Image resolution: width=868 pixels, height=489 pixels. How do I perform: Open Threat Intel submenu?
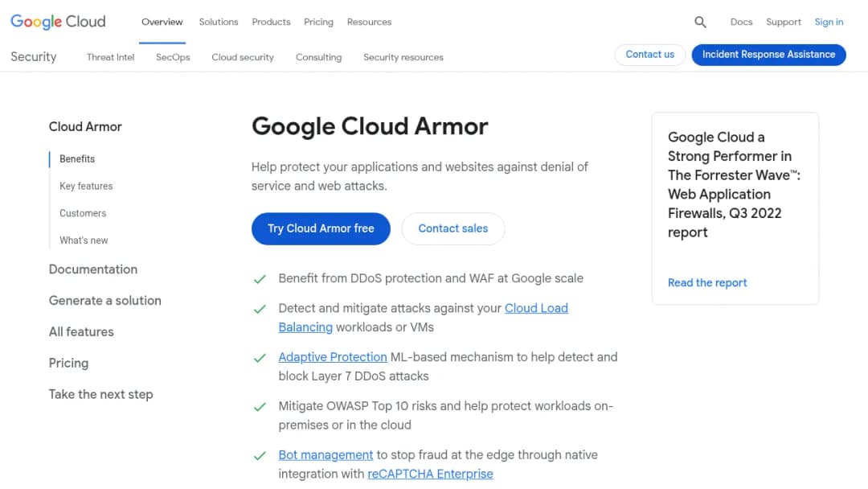pyautogui.click(x=111, y=57)
